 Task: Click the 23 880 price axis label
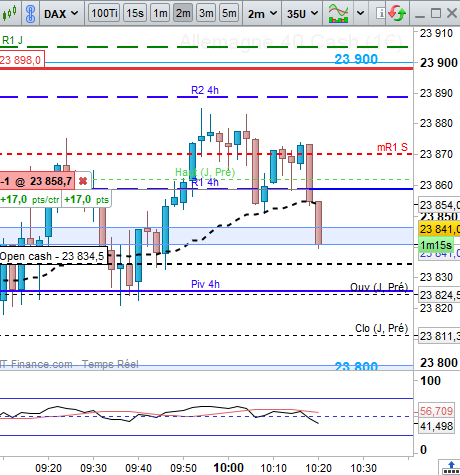[436, 123]
